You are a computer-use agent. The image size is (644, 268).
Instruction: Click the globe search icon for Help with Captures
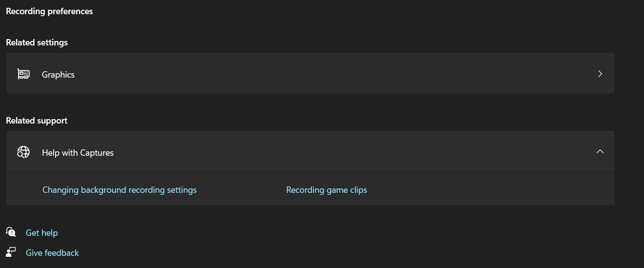(23, 152)
